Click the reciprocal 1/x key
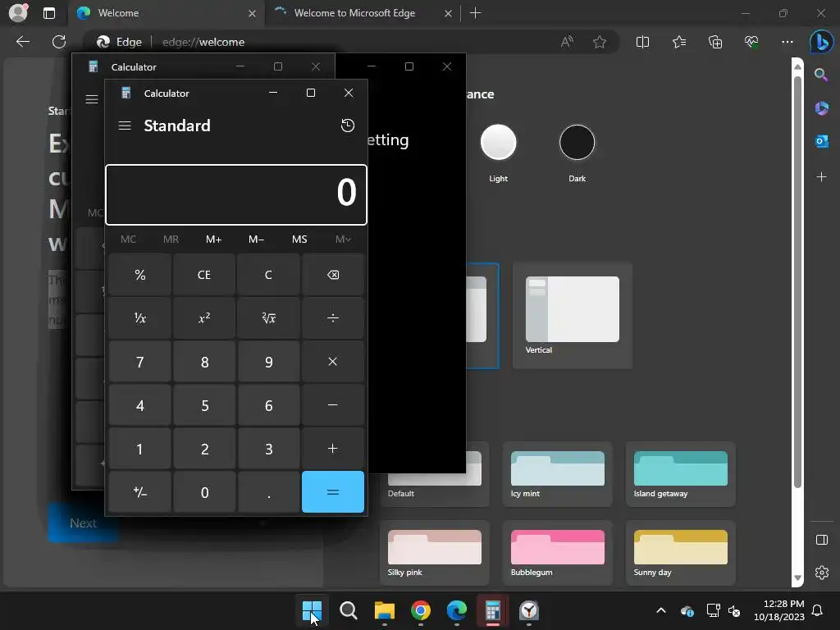 pos(139,318)
